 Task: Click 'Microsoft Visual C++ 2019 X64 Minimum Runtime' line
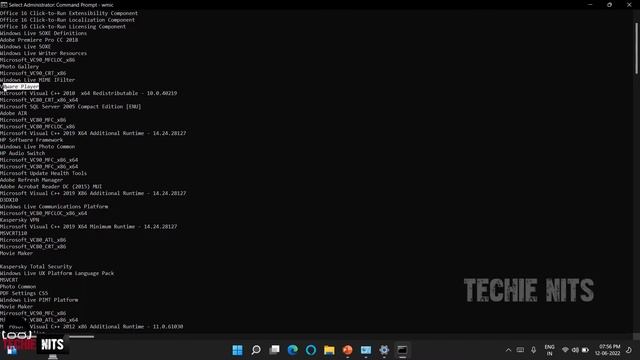pyautogui.click(x=89, y=227)
